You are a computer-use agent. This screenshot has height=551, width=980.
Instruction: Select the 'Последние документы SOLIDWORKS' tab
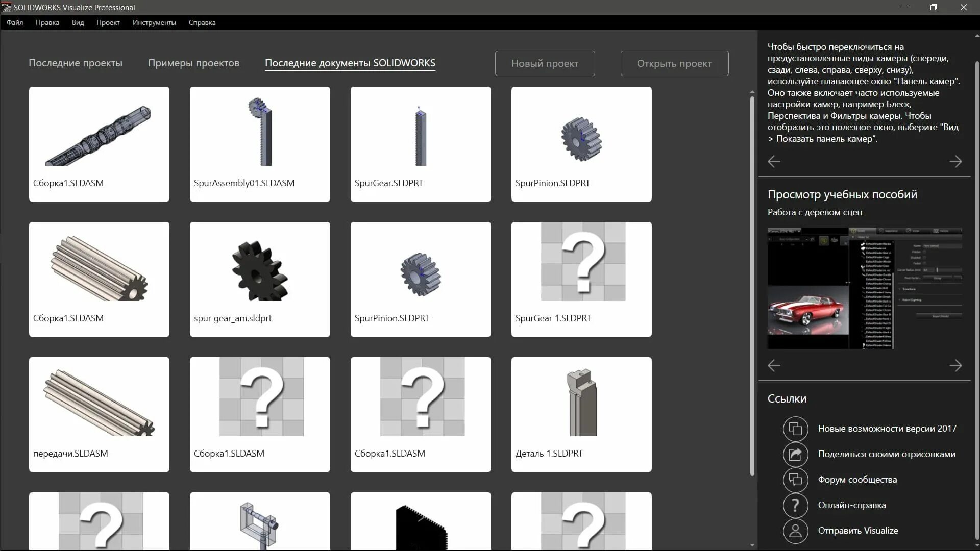350,63
